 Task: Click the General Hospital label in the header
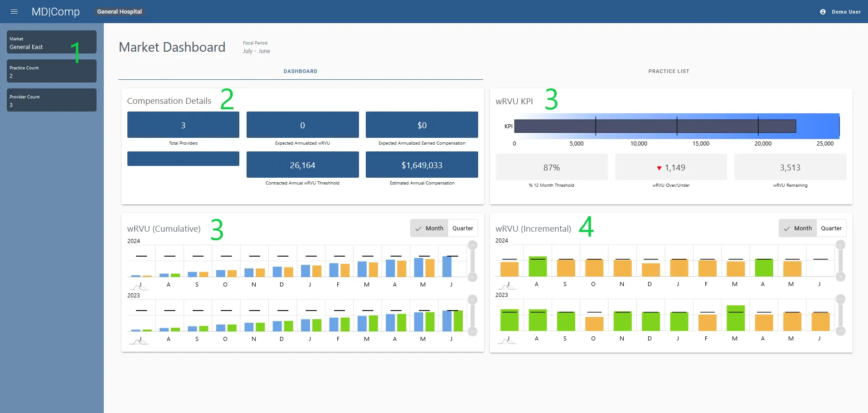coord(119,11)
